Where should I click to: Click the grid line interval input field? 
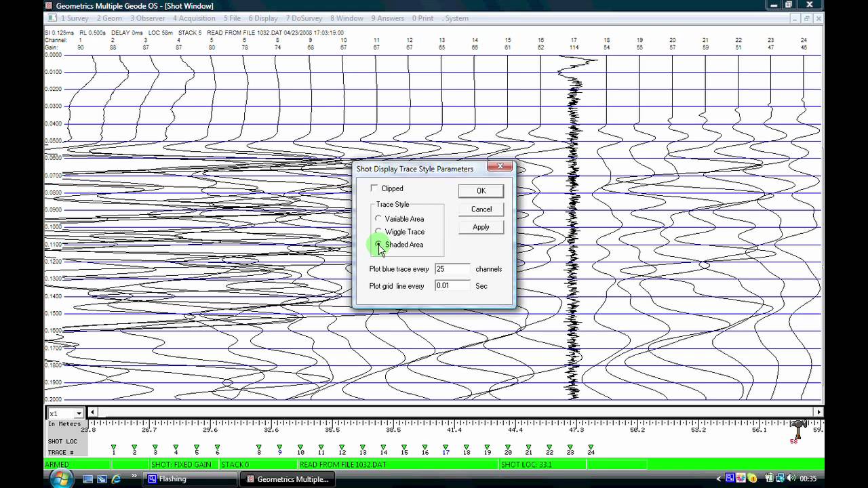(x=452, y=286)
